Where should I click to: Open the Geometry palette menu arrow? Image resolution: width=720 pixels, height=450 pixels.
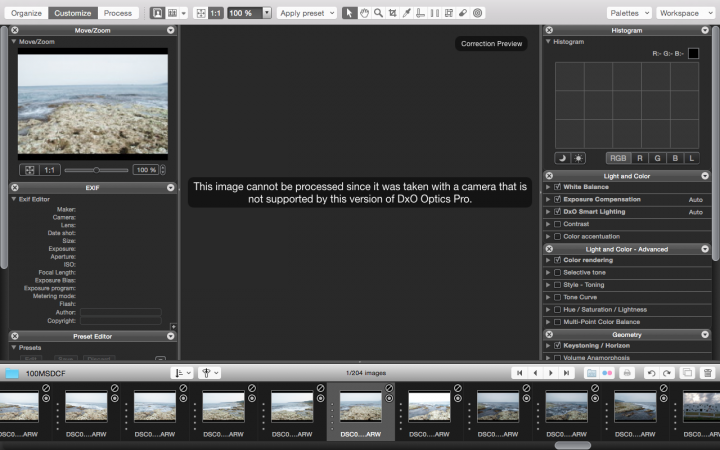pos(705,334)
